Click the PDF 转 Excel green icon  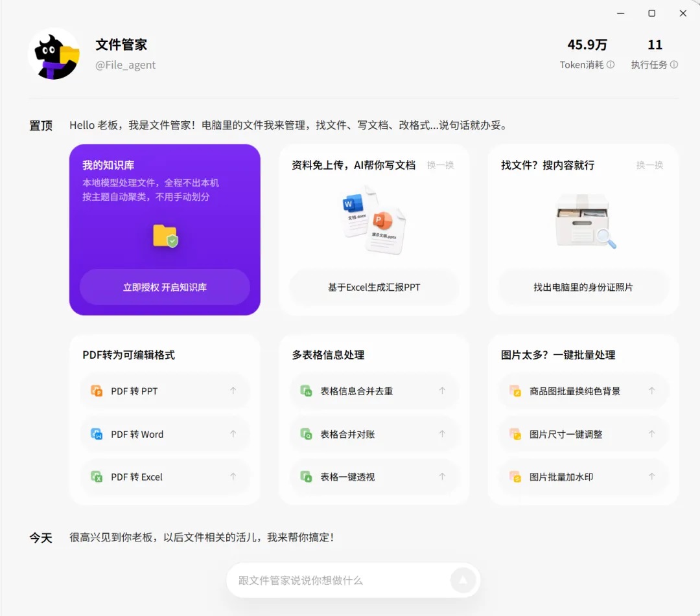(97, 476)
